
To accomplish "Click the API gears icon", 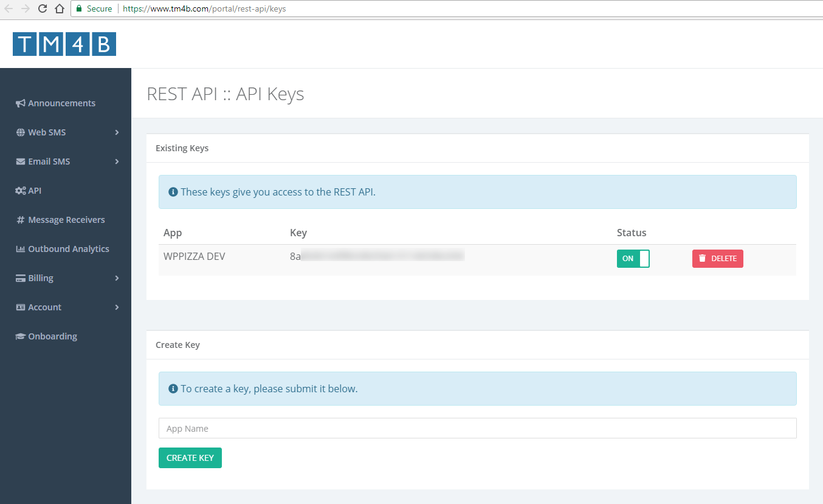I will [x=21, y=191].
